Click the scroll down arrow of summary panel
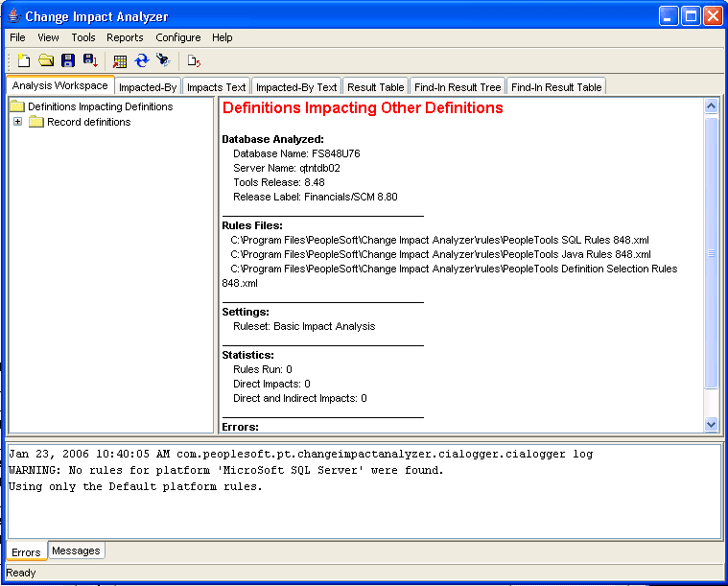Screen dimensions: 728x586 tap(711, 424)
